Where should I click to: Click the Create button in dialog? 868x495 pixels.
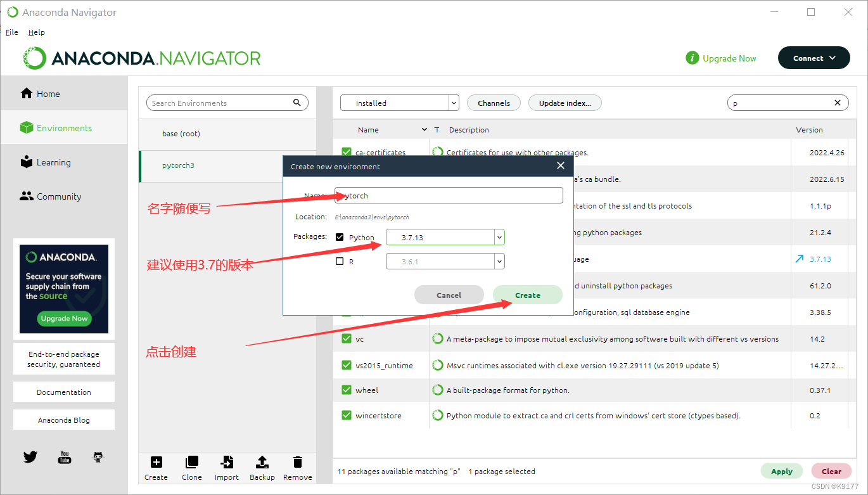click(528, 295)
